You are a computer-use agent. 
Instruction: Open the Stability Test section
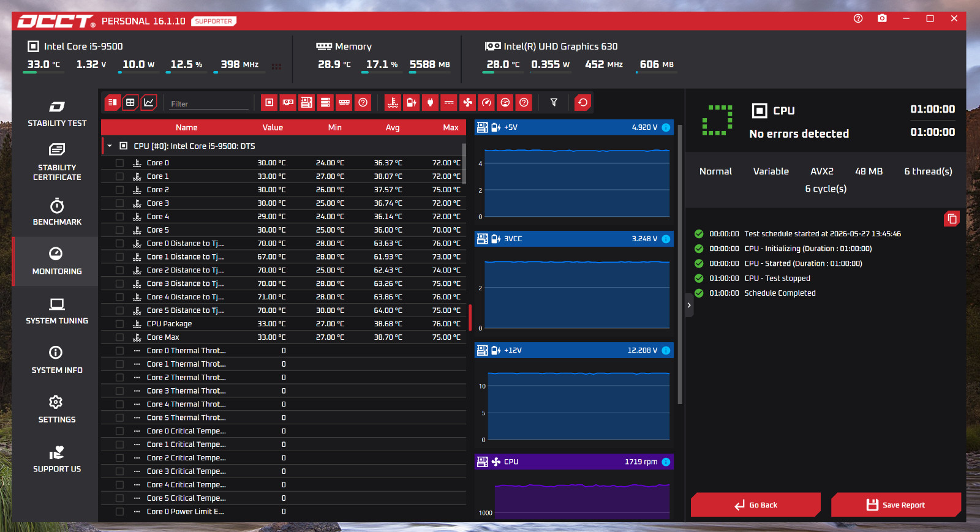[57, 114]
